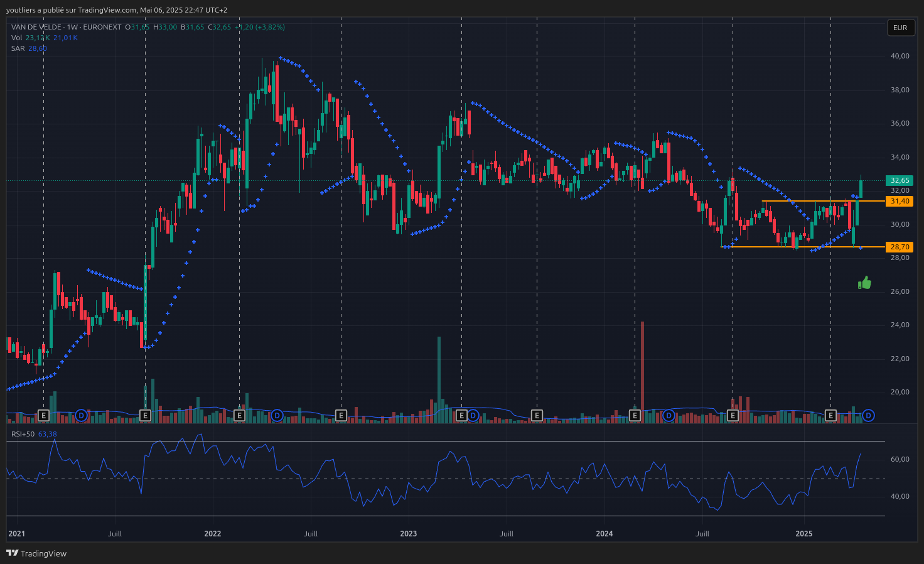924x564 pixels.
Task: Click the +1,20 (+3,82%) change value
Action: point(260,27)
